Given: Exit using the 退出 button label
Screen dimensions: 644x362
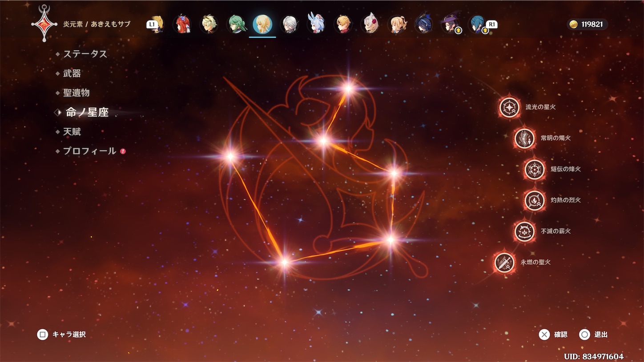Looking at the screenshot, I should coord(601,334).
